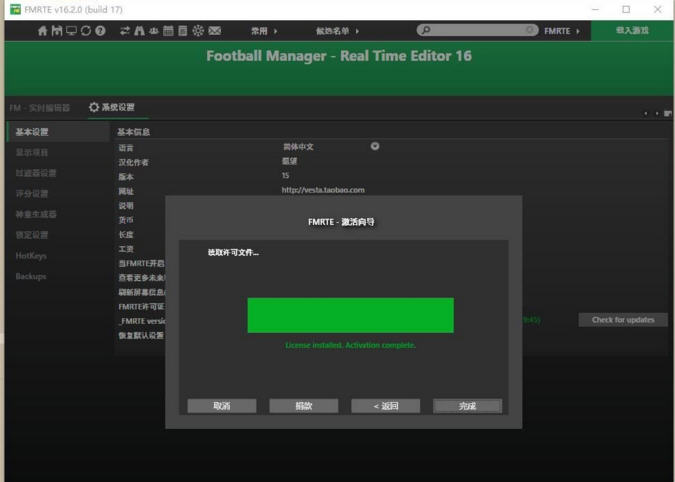
Task: Open the 简体中文 language dropdown arrow
Action: 375,146
